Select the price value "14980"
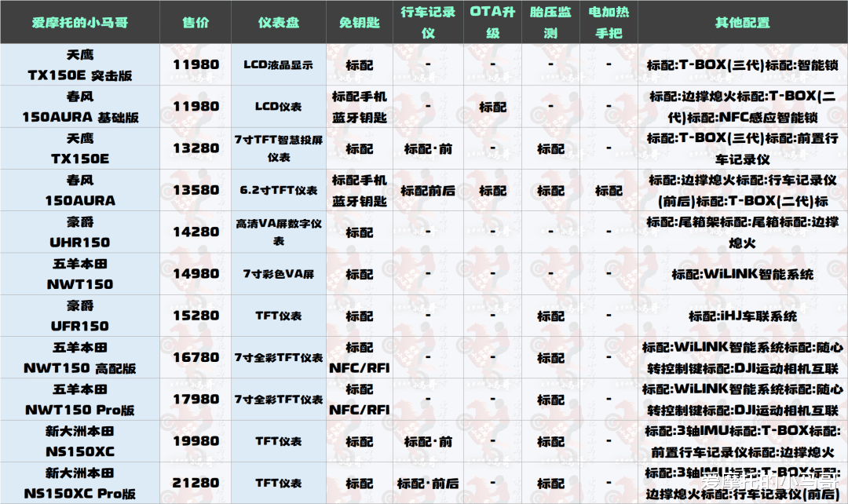848x504 pixels. click(196, 274)
